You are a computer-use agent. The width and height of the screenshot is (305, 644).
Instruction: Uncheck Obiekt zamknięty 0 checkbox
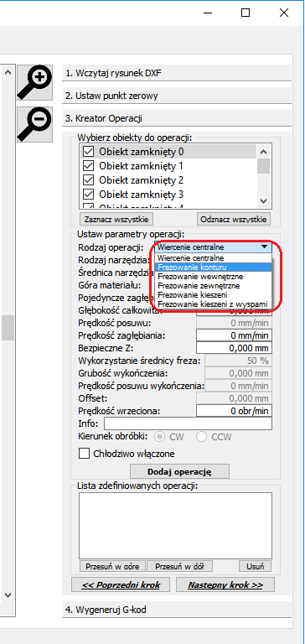(88, 152)
